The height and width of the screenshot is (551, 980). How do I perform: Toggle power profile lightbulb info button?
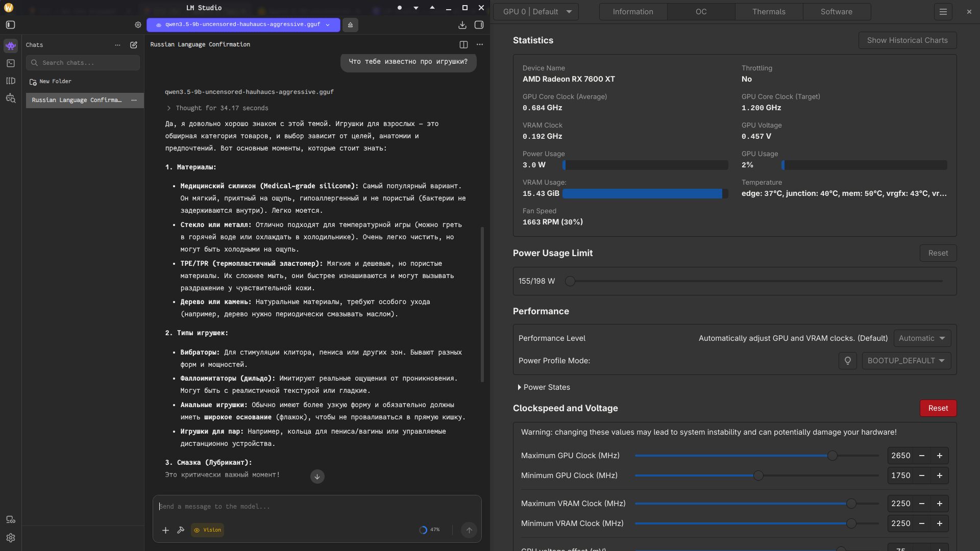847,361
